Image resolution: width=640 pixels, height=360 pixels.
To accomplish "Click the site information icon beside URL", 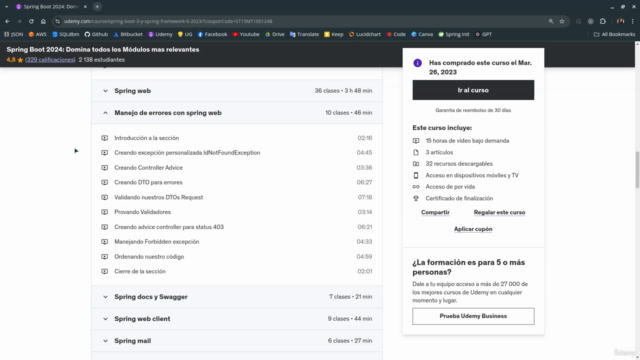I will 58,21.
